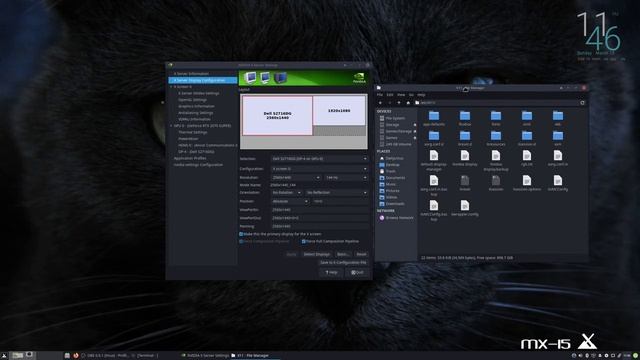640x360 pixels.
Task: Toggle primary display for X screen checkbox
Action: [241, 234]
